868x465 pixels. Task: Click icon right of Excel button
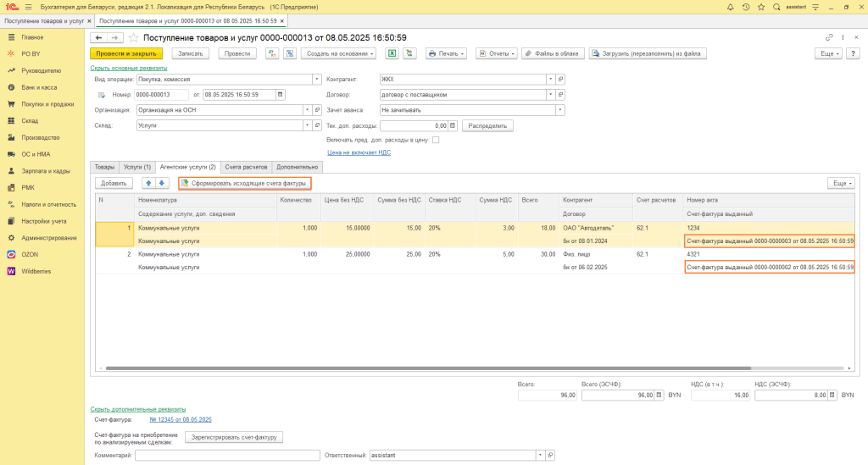click(409, 53)
